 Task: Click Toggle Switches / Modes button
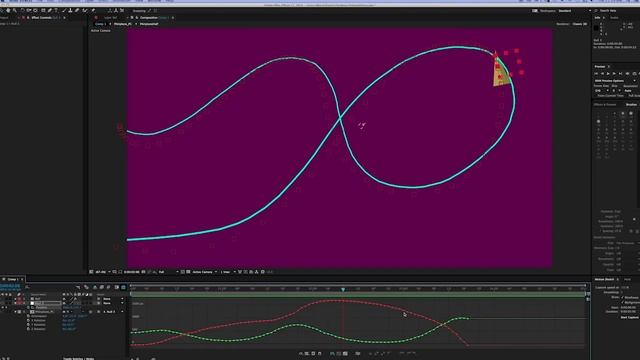(78, 359)
